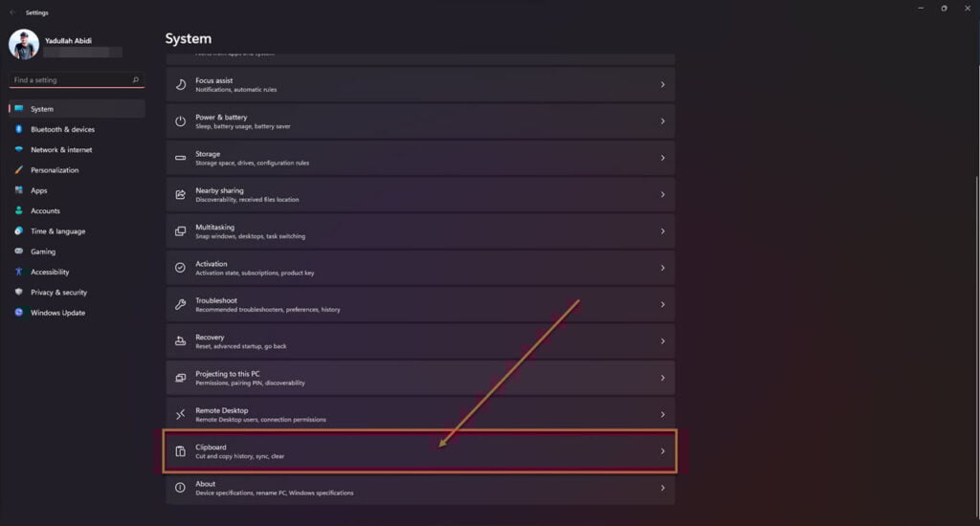The height and width of the screenshot is (526, 980).
Task: Click the Nearby sharing icon
Action: click(181, 195)
